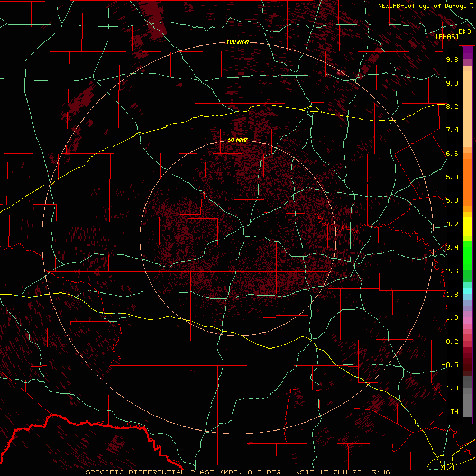476x476 pixels.
Task: Click the 8.2 legend value
Action: coord(452,106)
